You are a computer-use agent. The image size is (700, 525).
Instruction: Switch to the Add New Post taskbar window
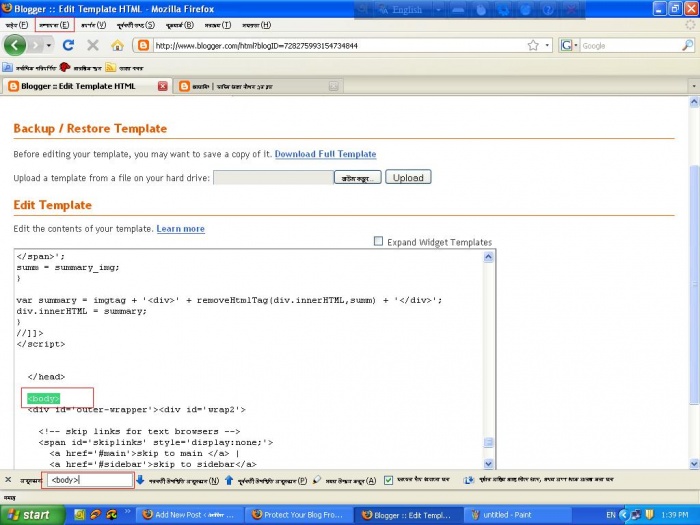coord(190,515)
